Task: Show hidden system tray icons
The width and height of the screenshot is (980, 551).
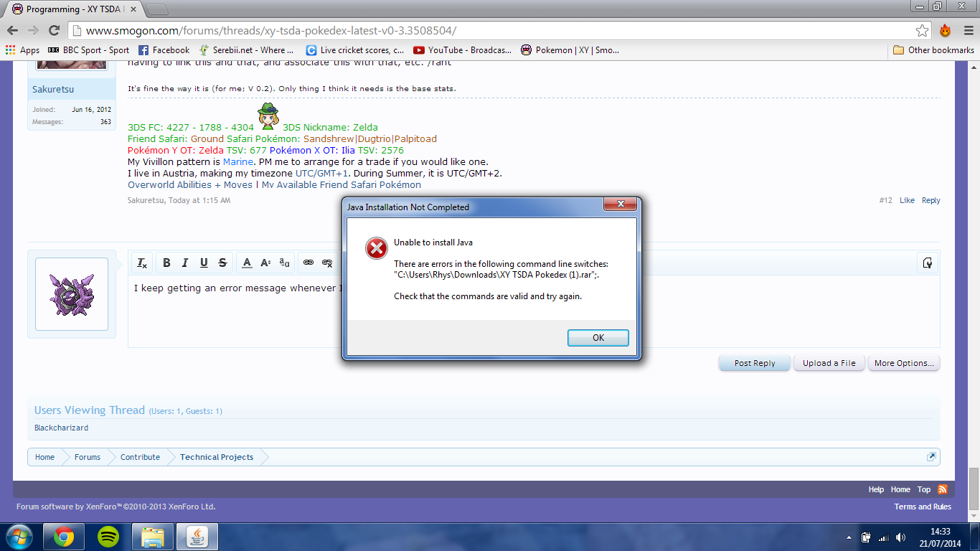Action: click(x=850, y=537)
